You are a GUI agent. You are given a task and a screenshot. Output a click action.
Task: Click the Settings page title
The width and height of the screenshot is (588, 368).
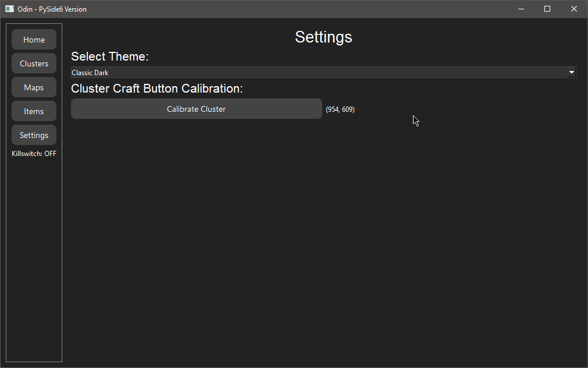point(323,37)
